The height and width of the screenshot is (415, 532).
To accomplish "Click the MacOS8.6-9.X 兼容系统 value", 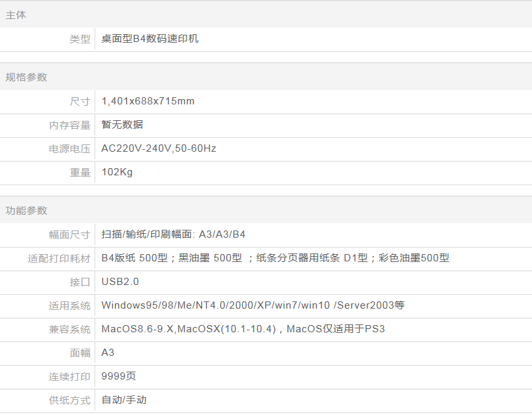I will tap(243, 329).
